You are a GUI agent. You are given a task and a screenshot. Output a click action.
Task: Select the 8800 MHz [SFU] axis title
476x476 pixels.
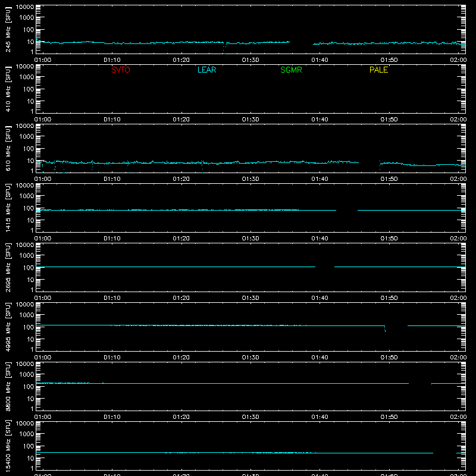[x=8, y=386]
